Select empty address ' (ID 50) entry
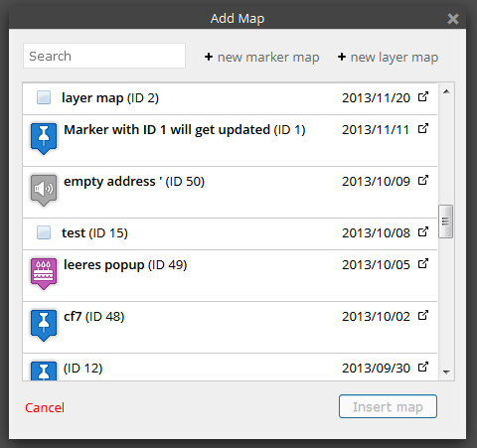Image resolution: width=477 pixels, height=448 pixels. point(231,193)
